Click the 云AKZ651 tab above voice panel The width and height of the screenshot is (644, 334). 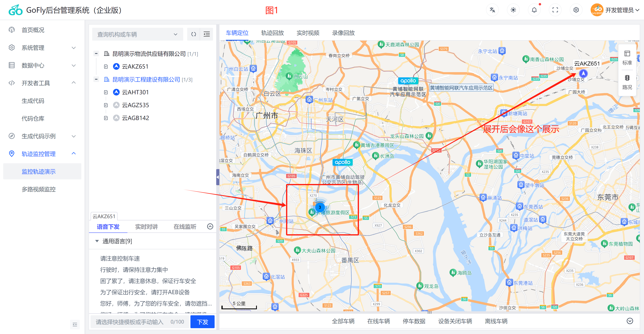coord(104,216)
